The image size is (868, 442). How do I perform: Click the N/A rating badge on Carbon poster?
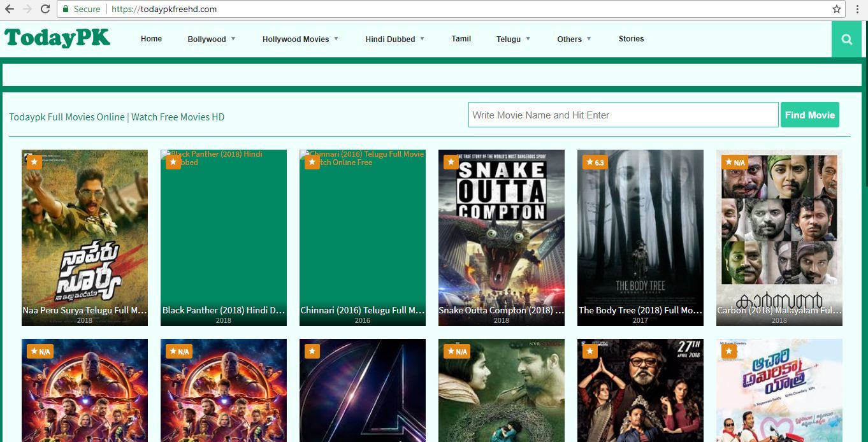[x=735, y=162]
